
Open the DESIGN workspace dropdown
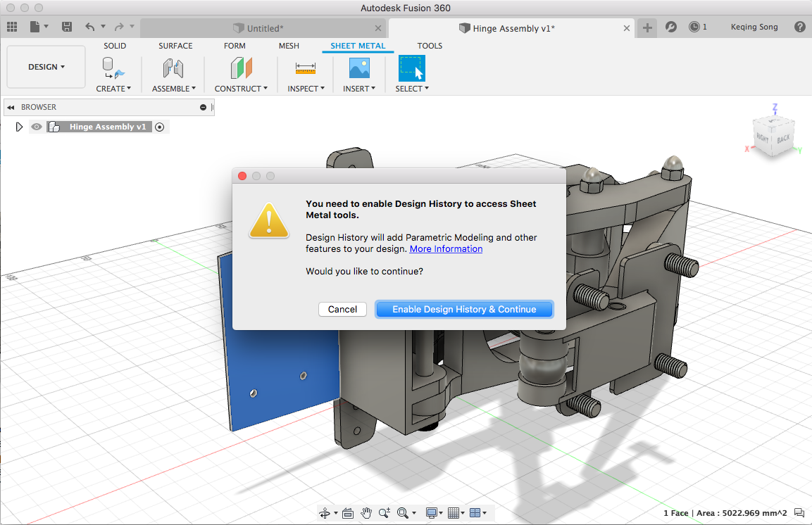[46, 67]
